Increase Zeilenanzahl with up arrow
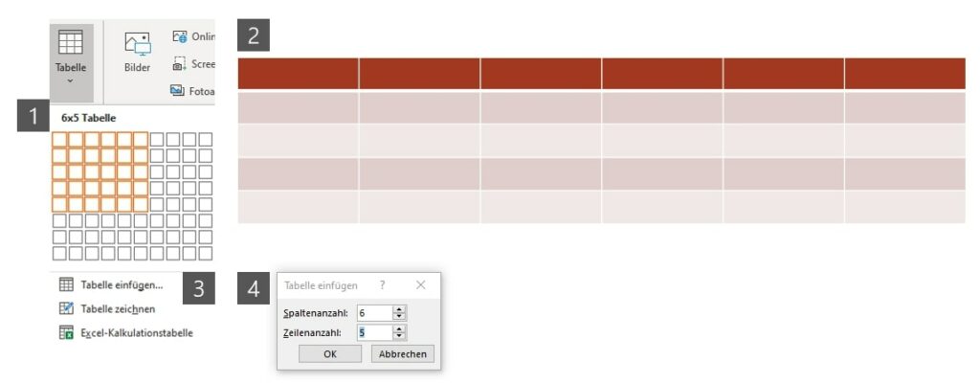Screen dimensions: 980x384 coord(399,329)
